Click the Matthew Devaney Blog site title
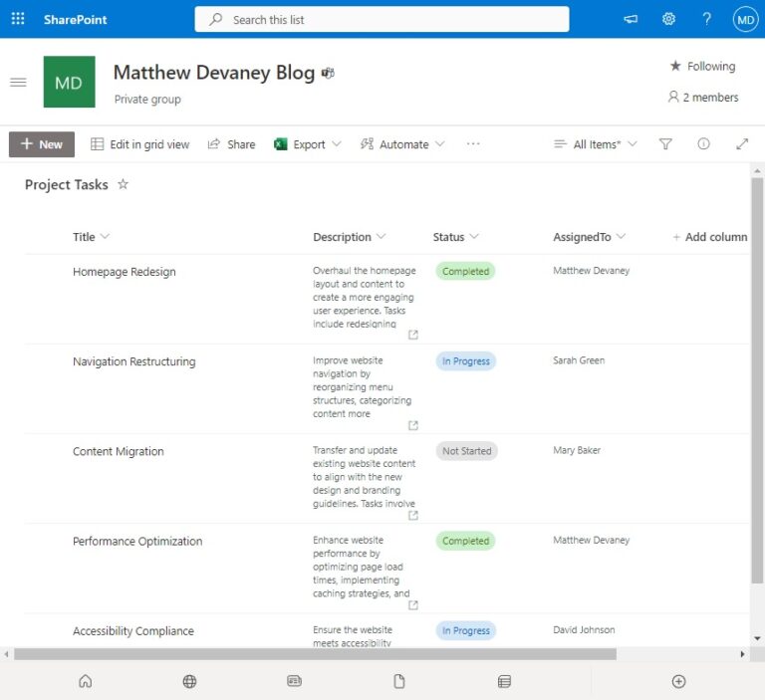Viewport: 765px width, 700px height. (x=214, y=73)
